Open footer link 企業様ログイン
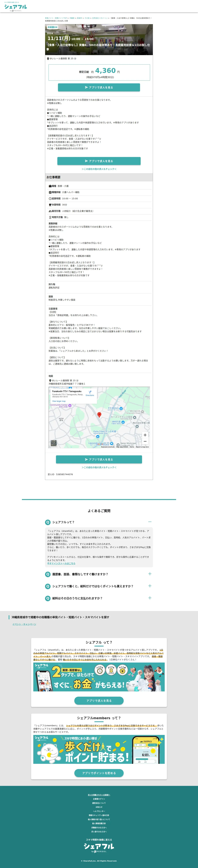This screenshot has height=868, width=198. [x=99, y=799]
